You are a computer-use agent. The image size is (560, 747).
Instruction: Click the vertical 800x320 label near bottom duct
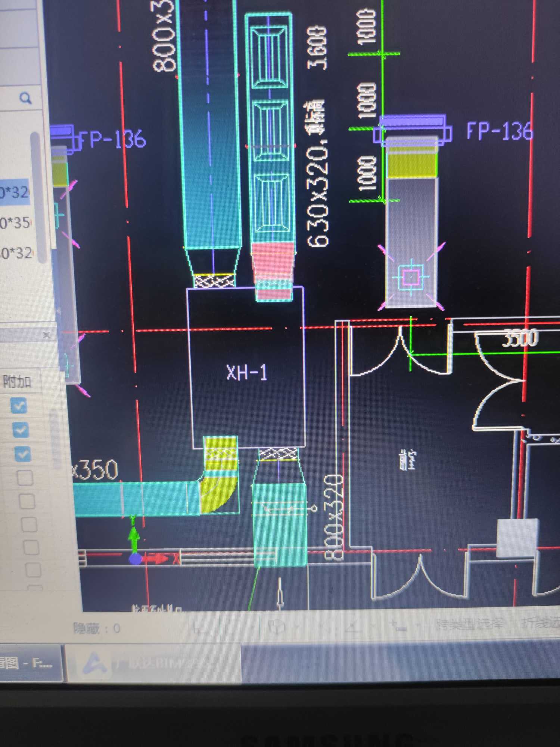(333, 517)
